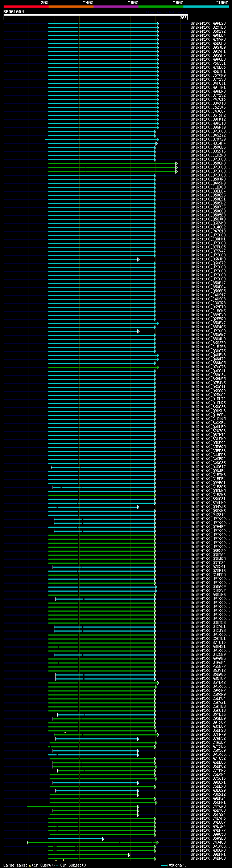Screen dimensions: 232x868
Task: Select hit label UniRef100_Q7RN52
Action: 208,738
